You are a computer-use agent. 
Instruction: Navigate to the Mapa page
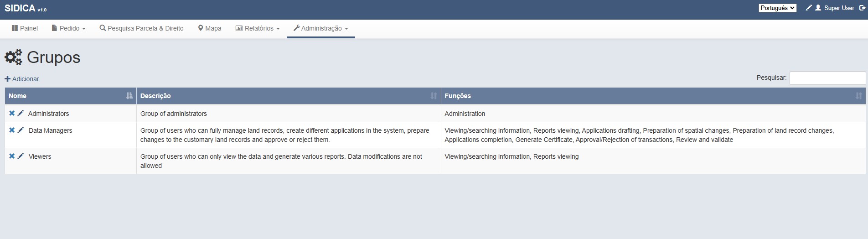(210, 28)
